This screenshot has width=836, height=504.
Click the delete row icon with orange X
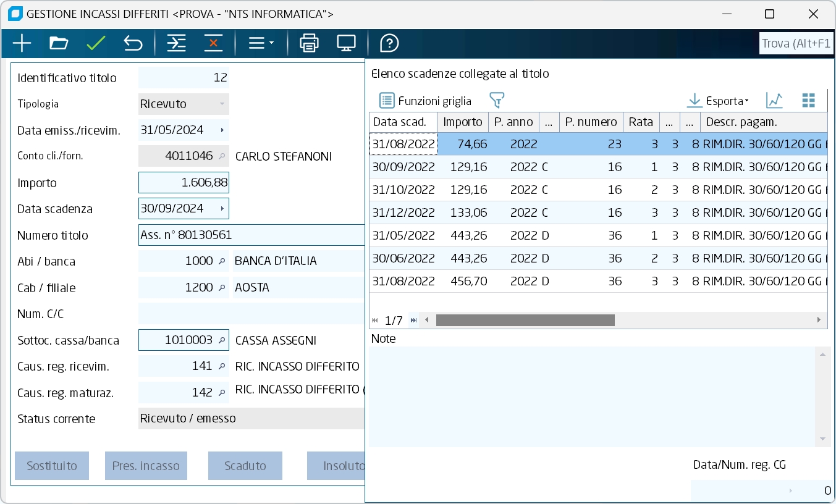click(213, 43)
